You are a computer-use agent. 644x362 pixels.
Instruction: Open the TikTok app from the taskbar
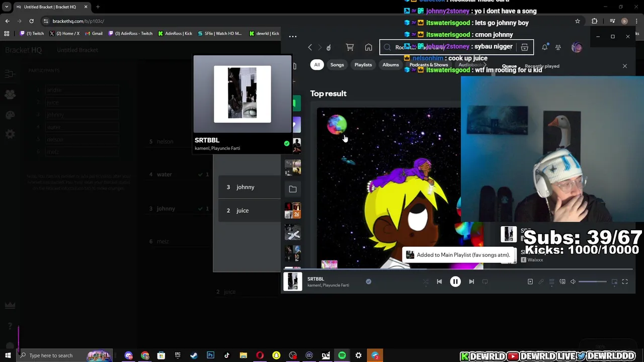[227, 355]
